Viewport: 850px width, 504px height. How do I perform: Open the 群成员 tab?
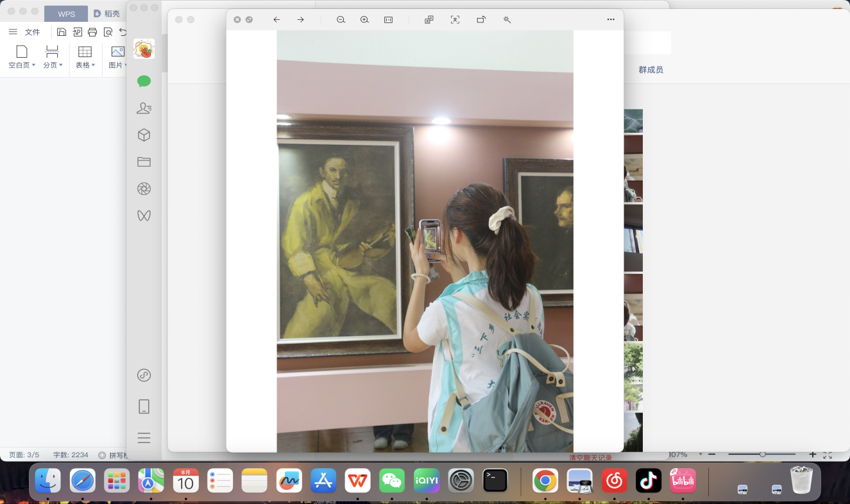coord(650,69)
